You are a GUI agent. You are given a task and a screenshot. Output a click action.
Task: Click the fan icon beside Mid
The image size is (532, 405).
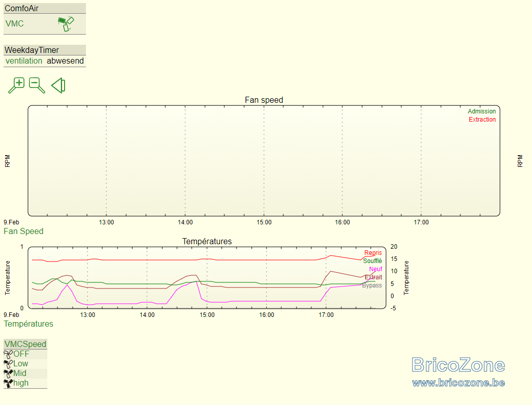[x=8, y=373]
